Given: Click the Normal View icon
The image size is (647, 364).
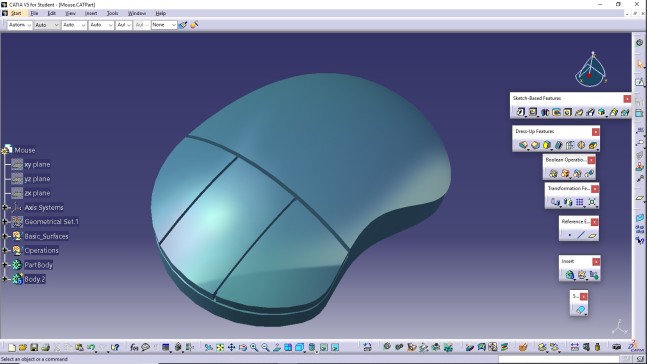Looking at the screenshot, I should point(276,347).
